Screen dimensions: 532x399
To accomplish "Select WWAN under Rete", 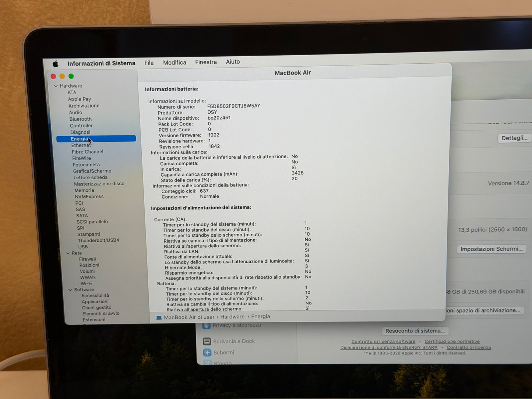I will pos(88,278).
